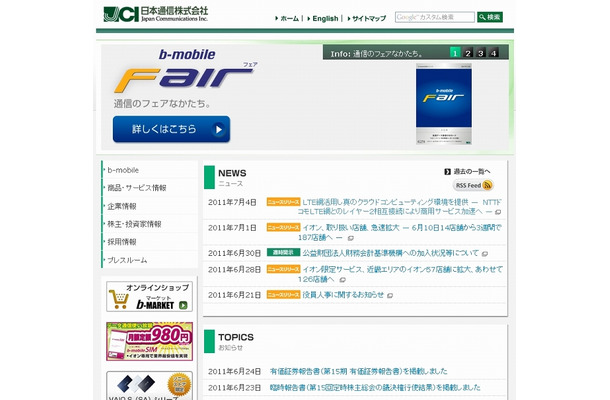
Task: Click the RSS Feed button
Action: click(473, 185)
